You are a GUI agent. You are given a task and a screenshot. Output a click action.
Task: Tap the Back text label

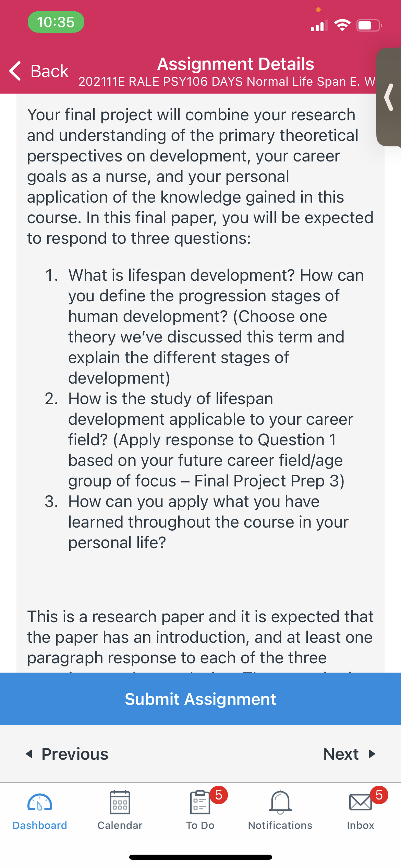(x=50, y=71)
